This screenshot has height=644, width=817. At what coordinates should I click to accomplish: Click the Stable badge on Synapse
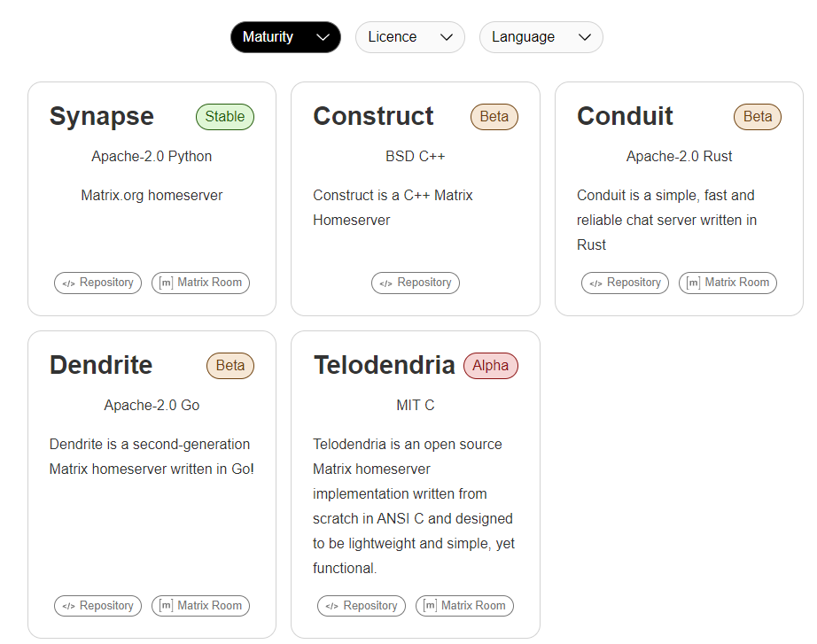[225, 117]
